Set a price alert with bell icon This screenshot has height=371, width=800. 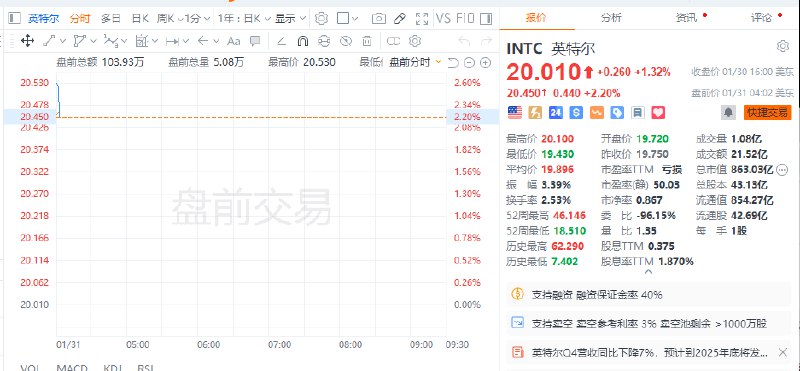[x=728, y=113]
